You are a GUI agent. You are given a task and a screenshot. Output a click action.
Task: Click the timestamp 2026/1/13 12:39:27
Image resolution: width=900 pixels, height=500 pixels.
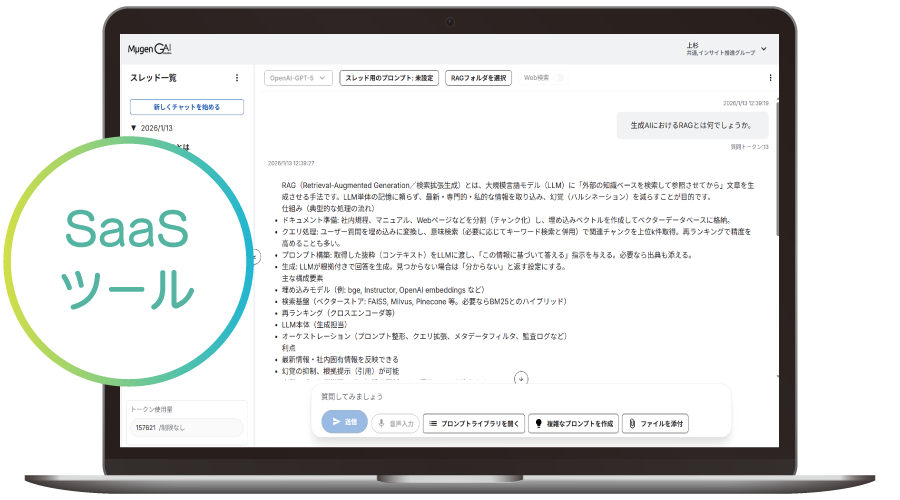click(x=291, y=163)
